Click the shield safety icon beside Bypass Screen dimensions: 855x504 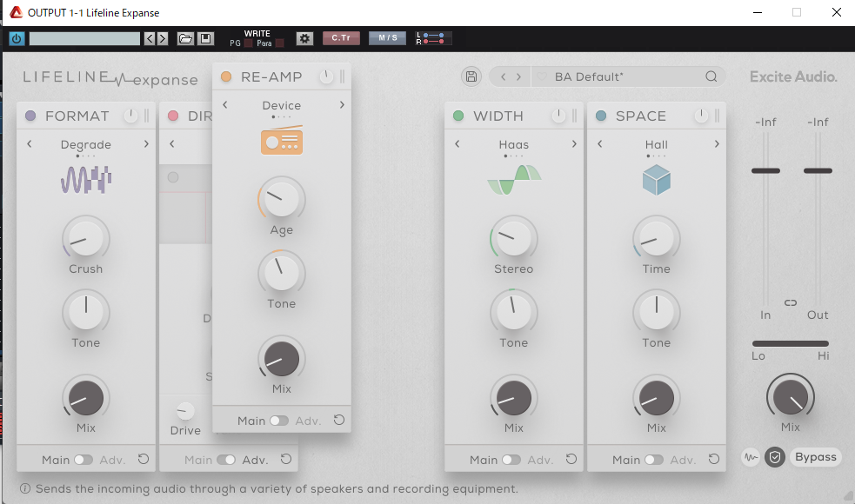pos(775,457)
